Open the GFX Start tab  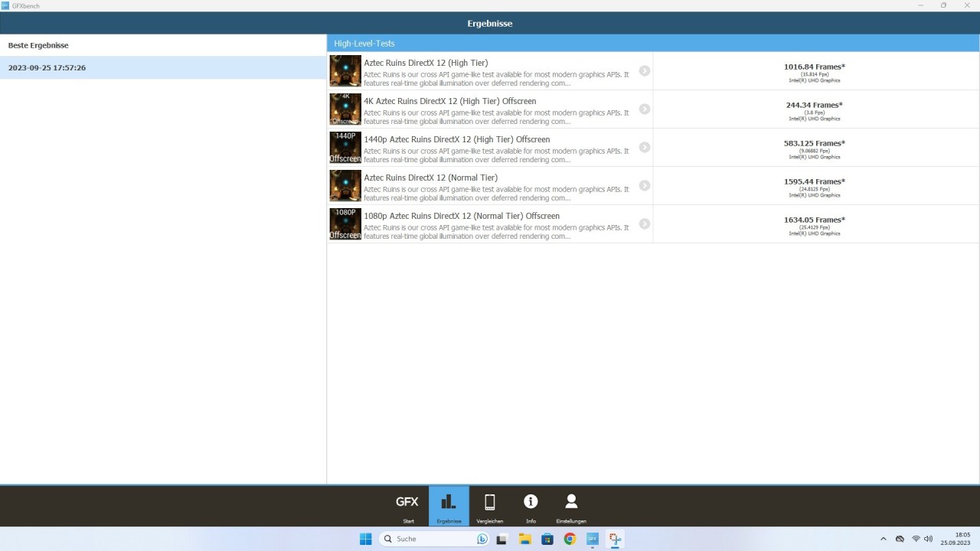pyautogui.click(x=408, y=506)
